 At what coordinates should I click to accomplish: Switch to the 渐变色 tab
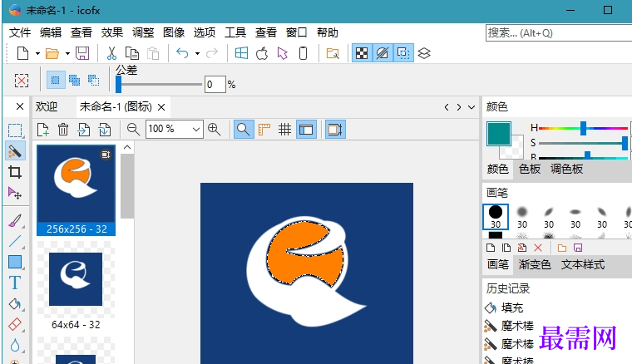535,264
